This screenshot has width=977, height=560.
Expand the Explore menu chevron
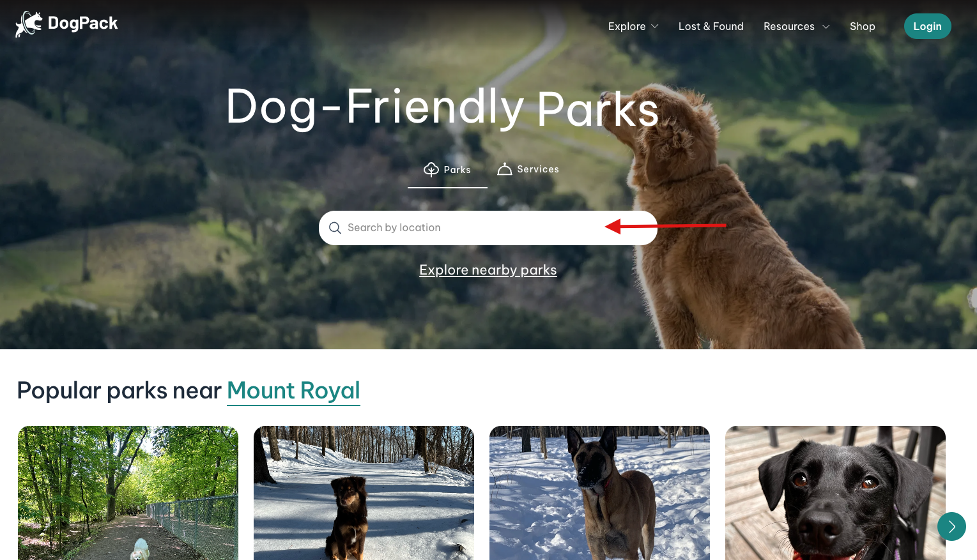[655, 27]
